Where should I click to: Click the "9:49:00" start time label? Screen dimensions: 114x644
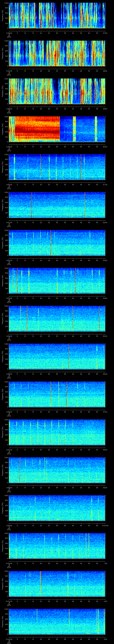pyautogui.click(x=9, y=147)
